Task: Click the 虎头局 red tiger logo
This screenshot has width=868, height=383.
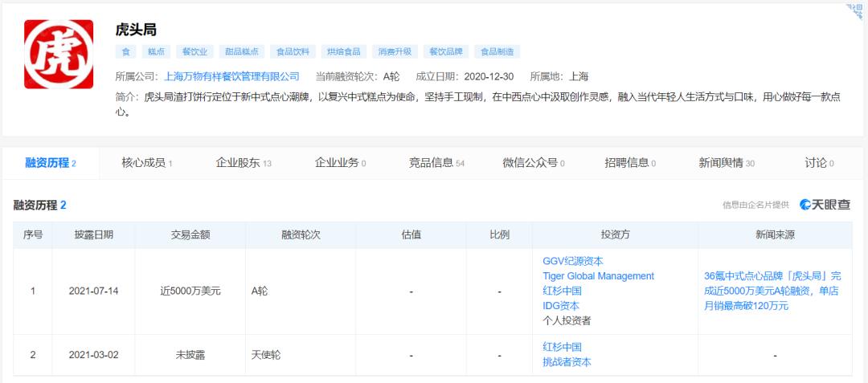Action: click(58, 54)
